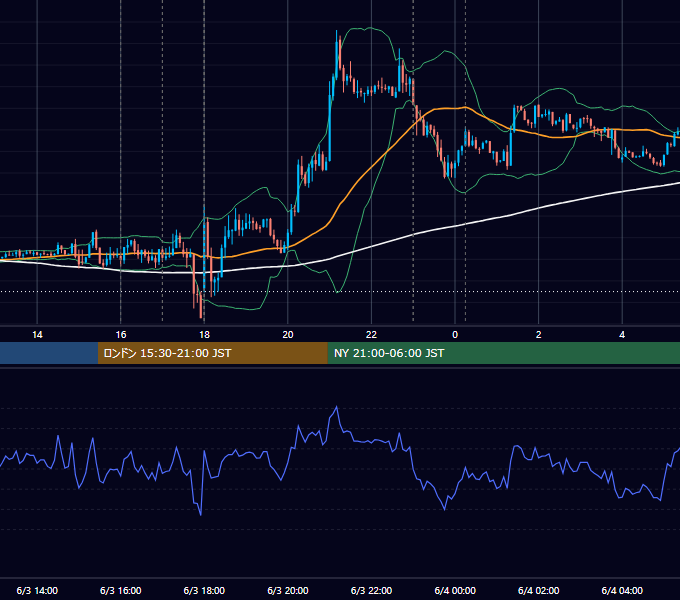
Task: Click the 6/3 16:00 date label
Action: coord(121,590)
